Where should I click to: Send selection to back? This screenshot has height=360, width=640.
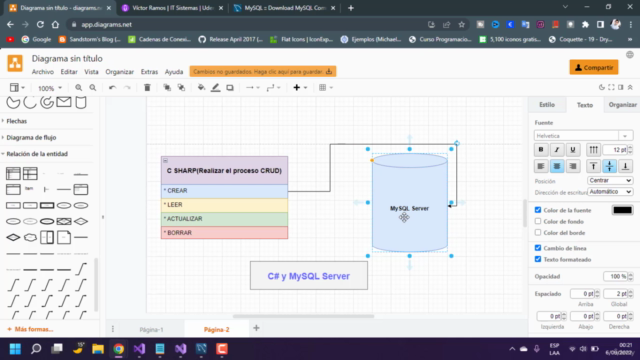click(x=181, y=88)
